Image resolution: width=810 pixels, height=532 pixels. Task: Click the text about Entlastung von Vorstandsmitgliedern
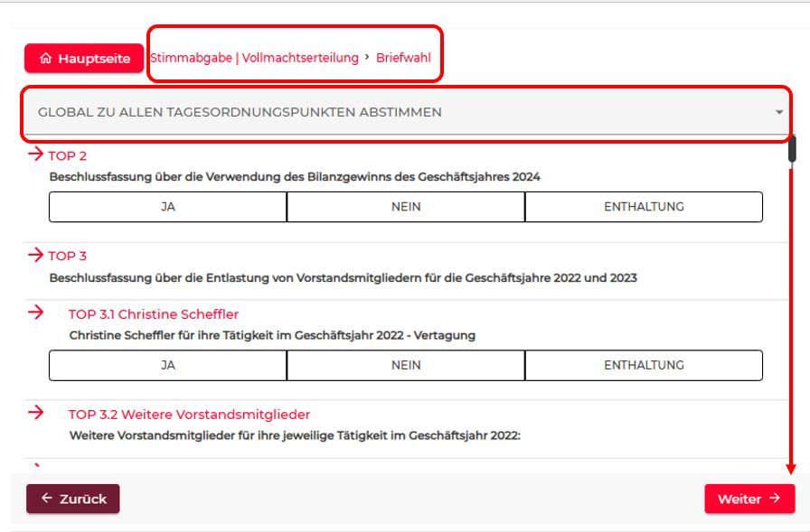coord(343,278)
